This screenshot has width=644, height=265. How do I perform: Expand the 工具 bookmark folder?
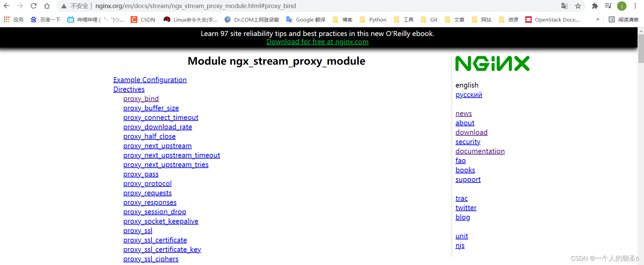(x=404, y=20)
